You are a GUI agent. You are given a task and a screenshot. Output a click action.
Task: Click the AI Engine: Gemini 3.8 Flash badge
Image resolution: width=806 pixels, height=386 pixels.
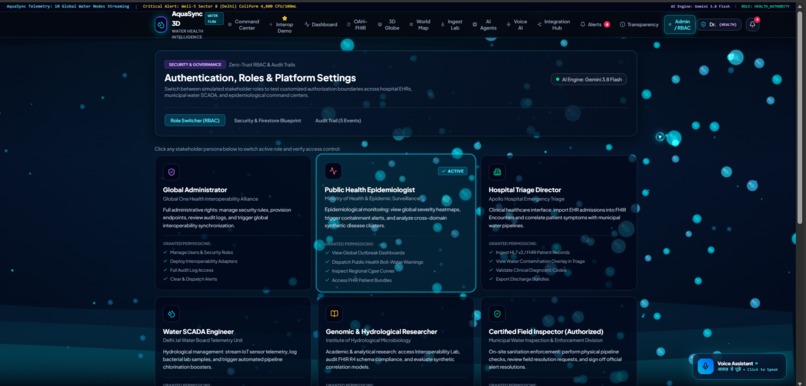(589, 79)
